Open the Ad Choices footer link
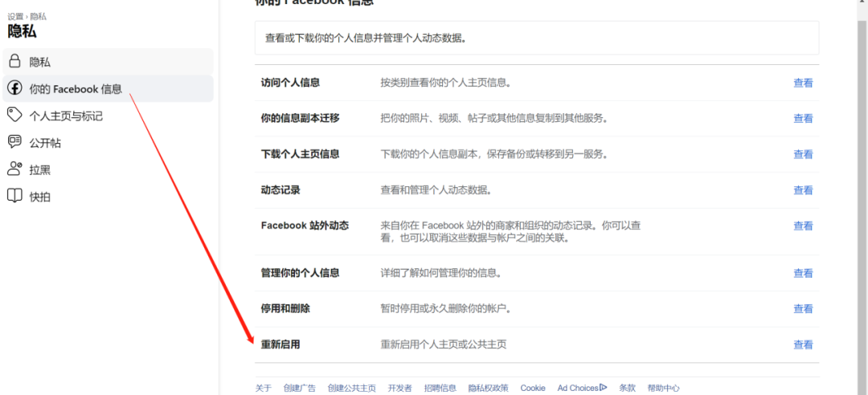This screenshot has width=868, height=395. click(583, 389)
